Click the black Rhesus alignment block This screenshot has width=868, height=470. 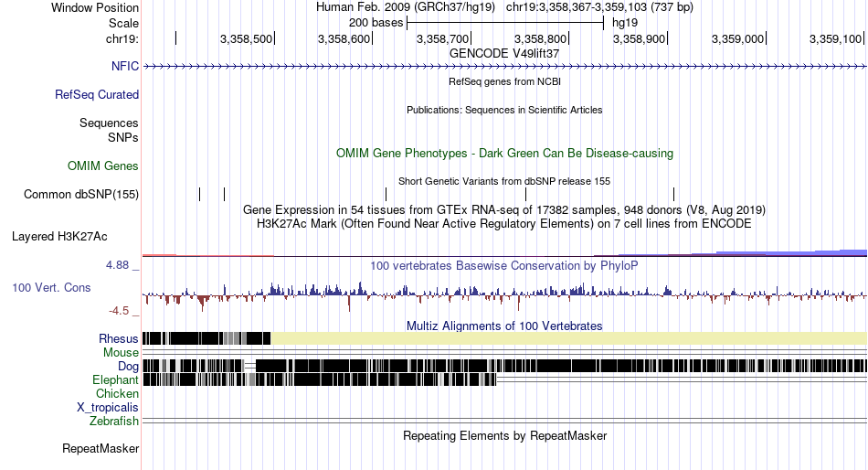coord(206,338)
